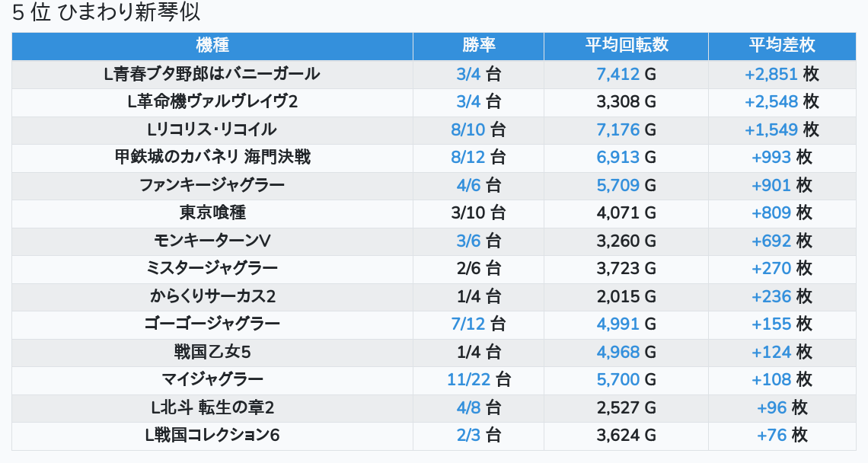The width and height of the screenshot is (868, 463).
Task: Sort by the 平均差枚 column header
Action: (x=782, y=46)
